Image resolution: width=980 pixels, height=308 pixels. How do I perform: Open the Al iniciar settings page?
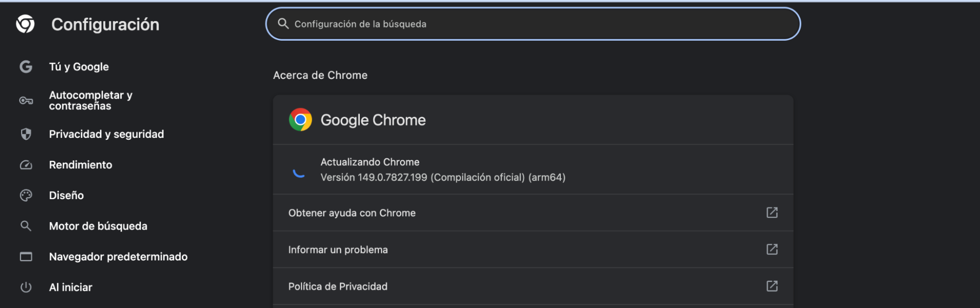pyautogui.click(x=71, y=287)
